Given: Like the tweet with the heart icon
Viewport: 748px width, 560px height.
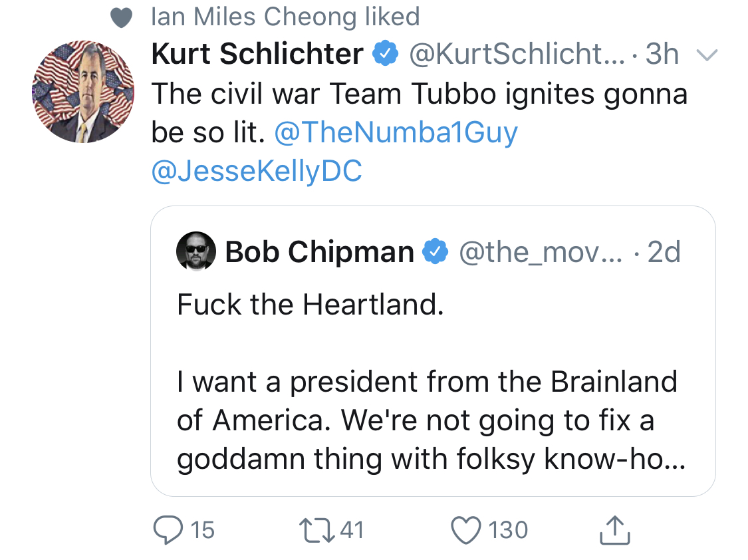Looking at the screenshot, I should tap(466, 531).
